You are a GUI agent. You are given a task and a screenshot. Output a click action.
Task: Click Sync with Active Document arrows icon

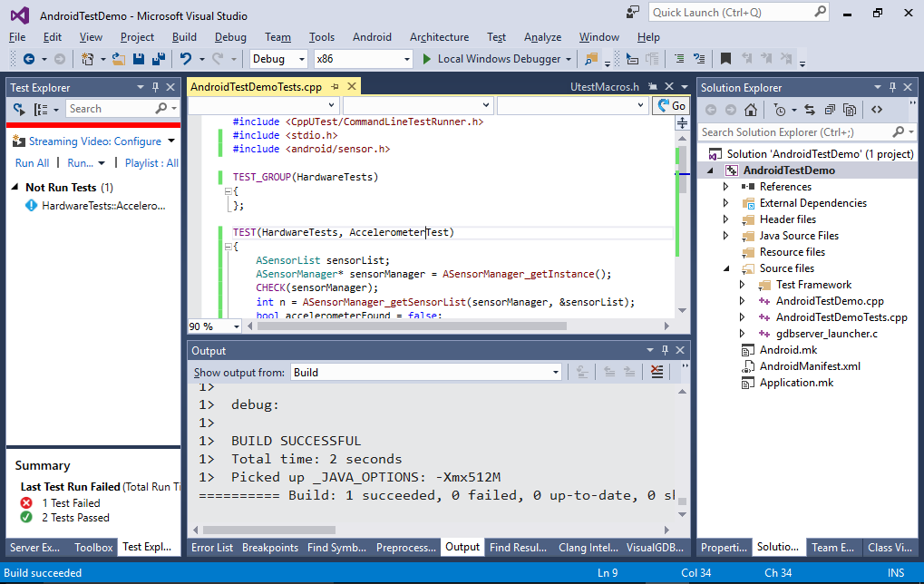pyautogui.click(x=810, y=110)
